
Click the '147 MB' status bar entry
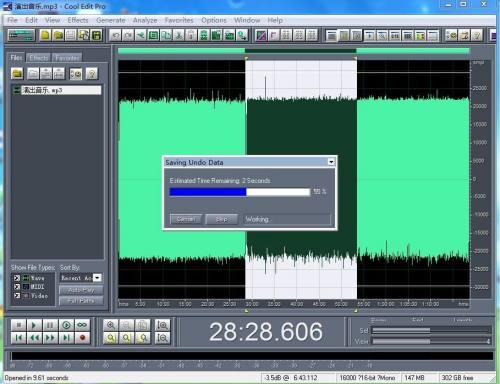[414, 378]
